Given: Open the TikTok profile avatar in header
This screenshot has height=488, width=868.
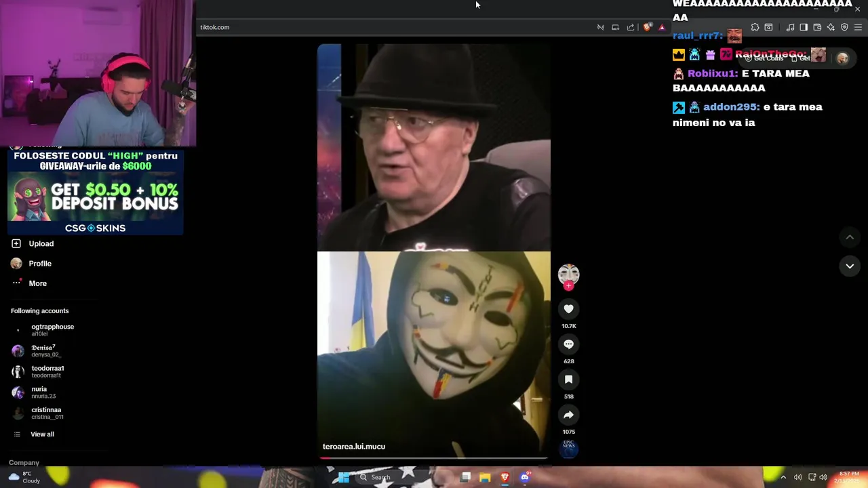Looking at the screenshot, I should pos(842,58).
